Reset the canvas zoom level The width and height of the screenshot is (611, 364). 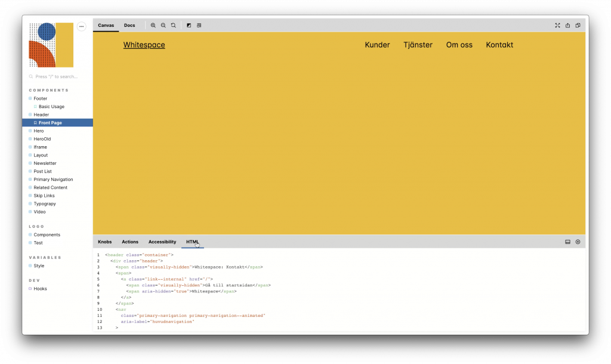click(173, 26)
